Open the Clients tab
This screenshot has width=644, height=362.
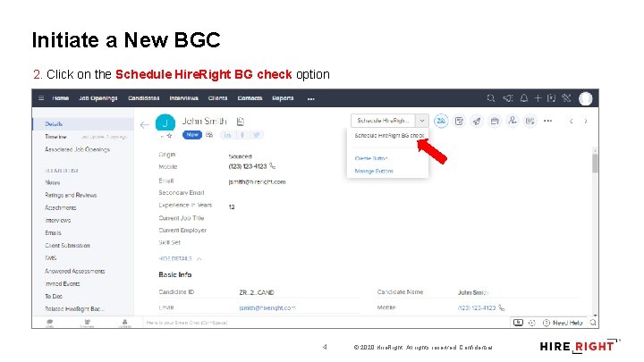pos(217,98)
